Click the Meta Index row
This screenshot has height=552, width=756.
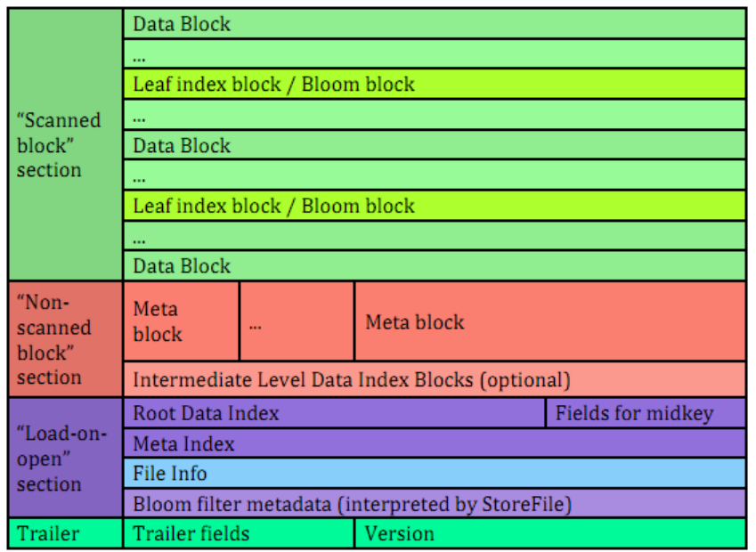point(435,443)
